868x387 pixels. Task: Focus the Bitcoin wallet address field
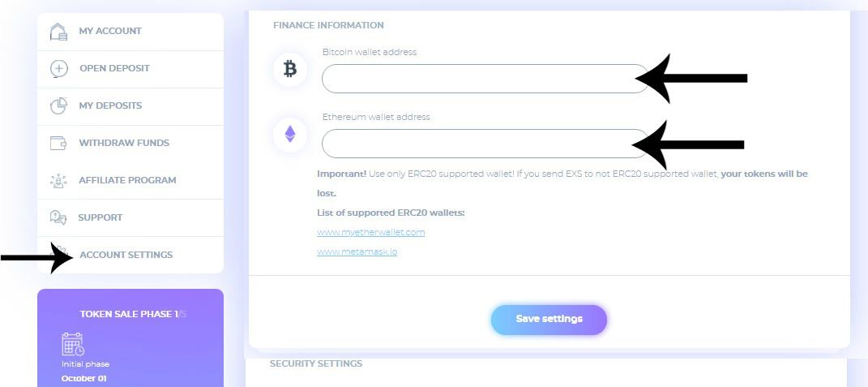click(x=485, y=79)
